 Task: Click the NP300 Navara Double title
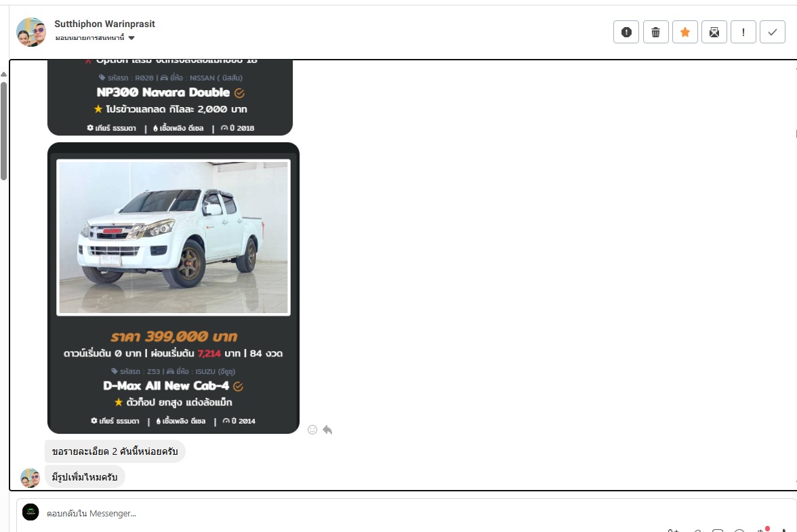click(163, 92)
